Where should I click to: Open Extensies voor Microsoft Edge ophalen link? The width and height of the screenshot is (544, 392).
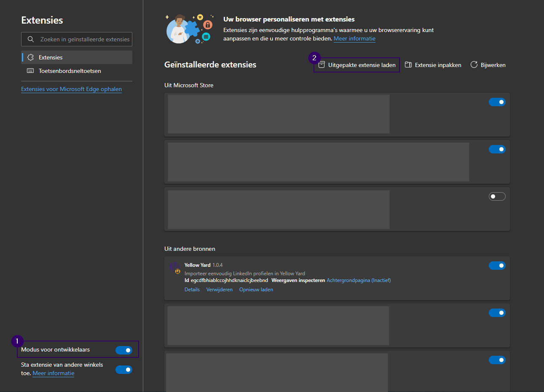click(72, 89)
